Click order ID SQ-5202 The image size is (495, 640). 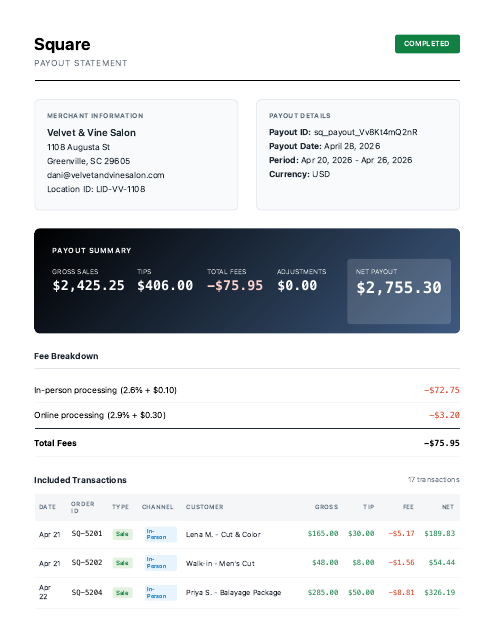[x=87, y=562]
